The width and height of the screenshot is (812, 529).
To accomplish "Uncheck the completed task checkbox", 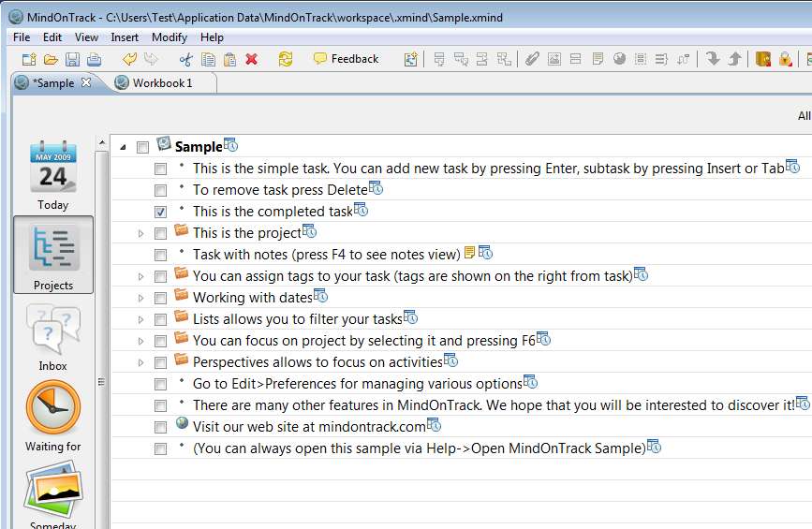I will 161,212.
